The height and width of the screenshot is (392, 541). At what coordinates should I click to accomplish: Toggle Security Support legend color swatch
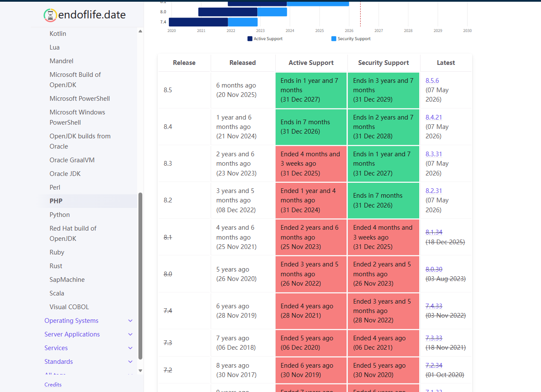tap(334, 38)
